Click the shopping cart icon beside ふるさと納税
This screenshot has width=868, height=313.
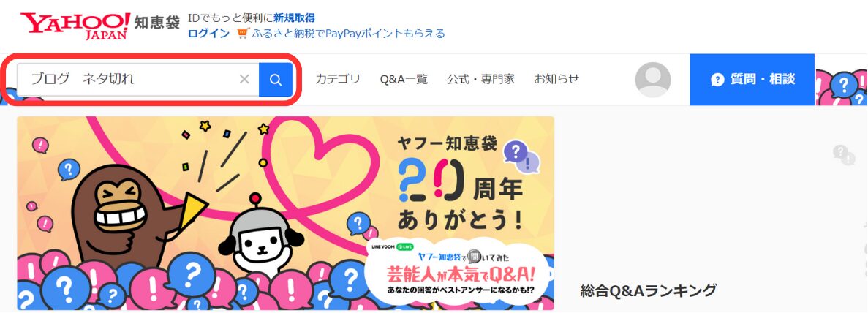click(243, 33)
